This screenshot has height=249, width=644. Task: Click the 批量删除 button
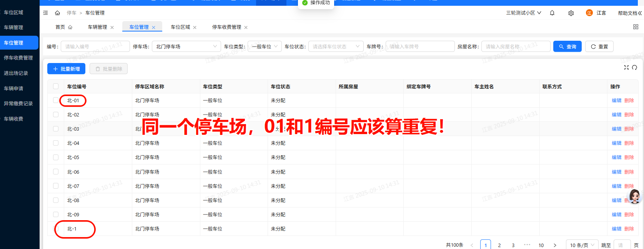[108, 69]
